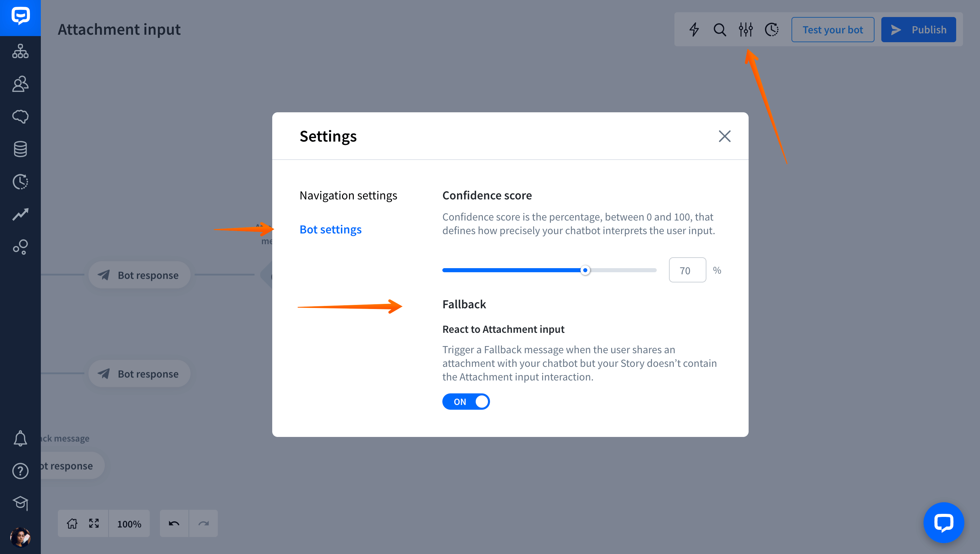Click the Publish button
Screen dimensions: 980x554
click(x=918, y=30)
